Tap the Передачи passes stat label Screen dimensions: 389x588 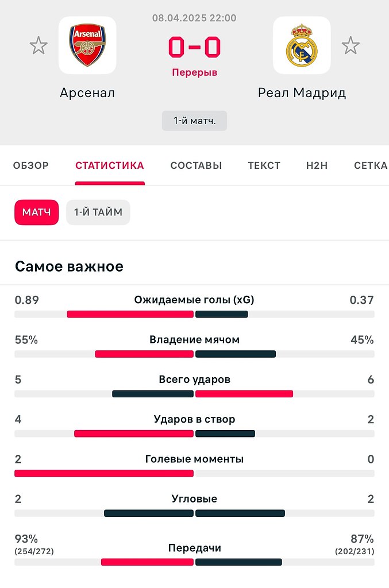(x=194, y=548)
